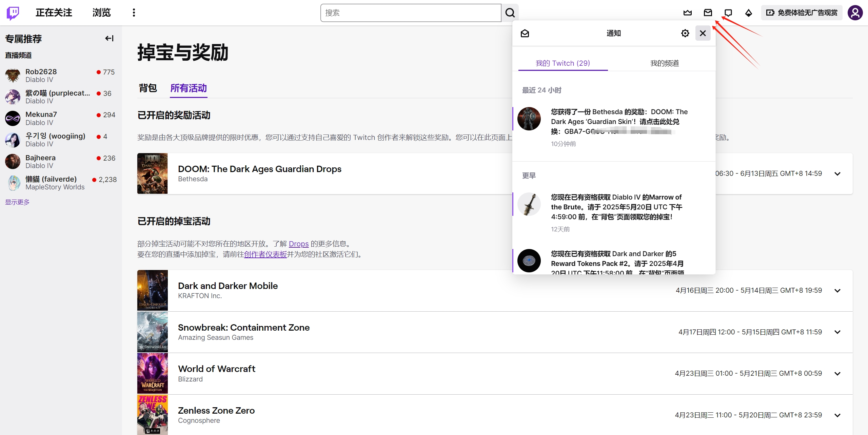Expand Dark and Darker Mobile drop details
868x435 pixels.
pyautogui.click(x=837, y=291)
